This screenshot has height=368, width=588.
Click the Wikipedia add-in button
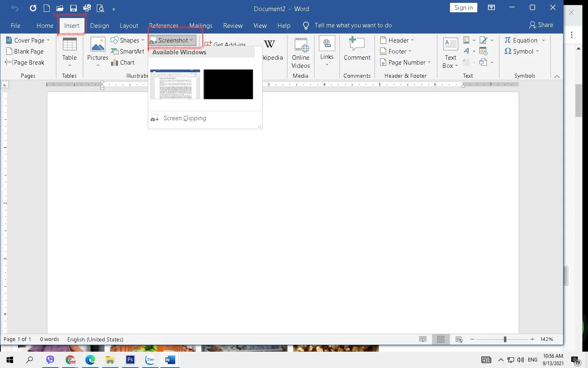click(x=273, y=50)
